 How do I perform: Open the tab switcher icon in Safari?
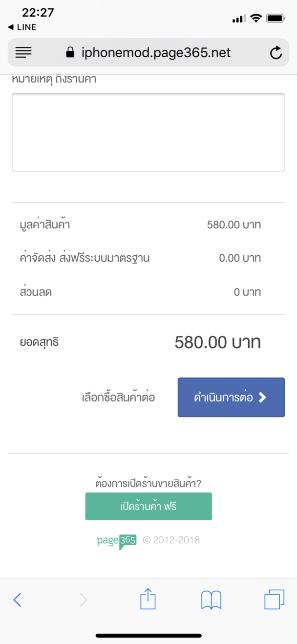[275, 600]
